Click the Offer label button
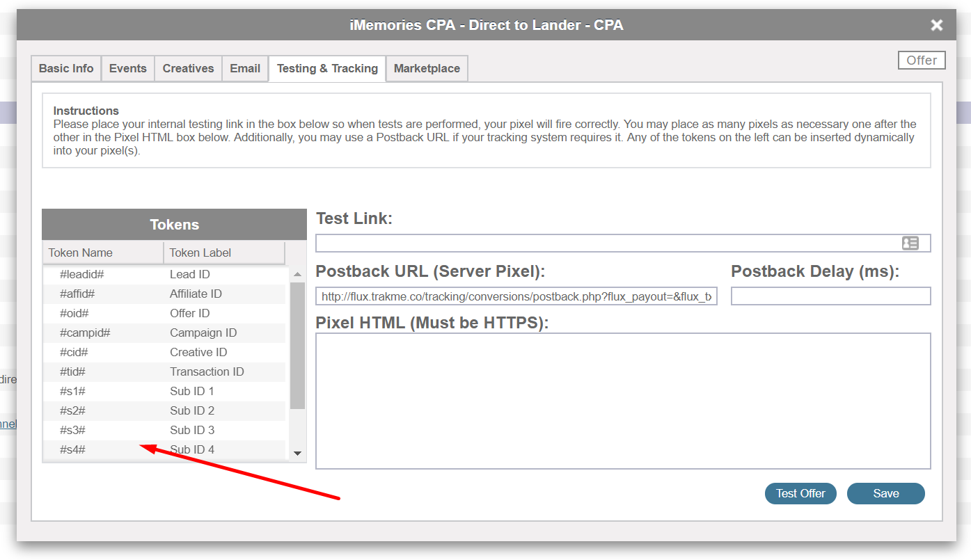Image resolution: width=971 pixels, height=560 pixels. [x=922, y=61]
